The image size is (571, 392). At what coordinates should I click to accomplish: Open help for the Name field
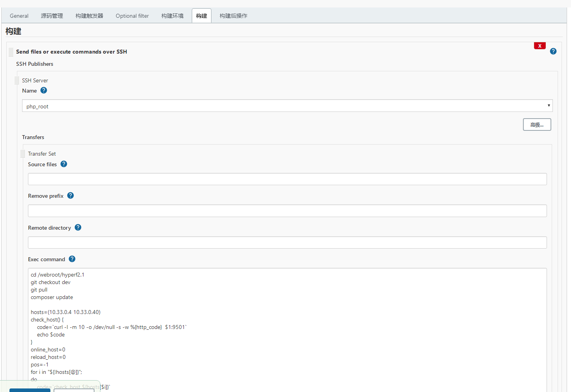point(44,90)
